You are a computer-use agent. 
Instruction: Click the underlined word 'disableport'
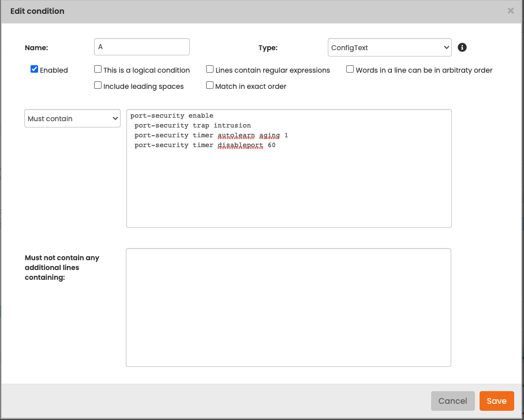point(240,145)
